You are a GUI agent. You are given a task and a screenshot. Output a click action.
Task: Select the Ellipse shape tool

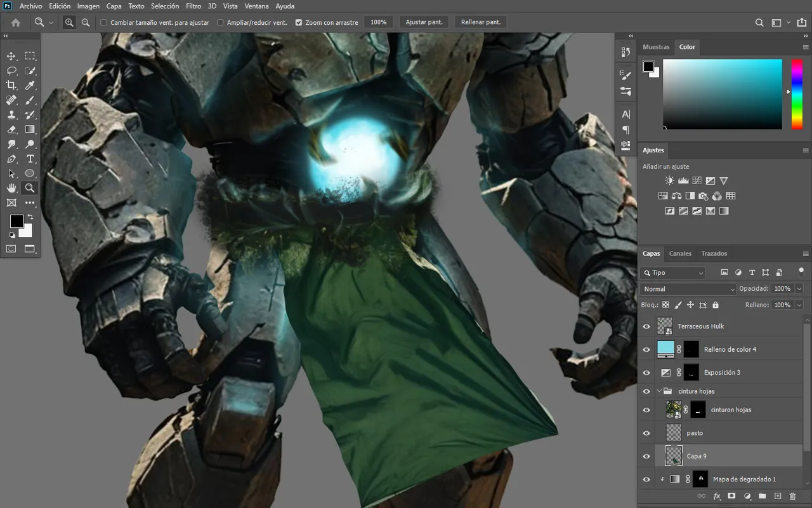(x=30, y=173)
